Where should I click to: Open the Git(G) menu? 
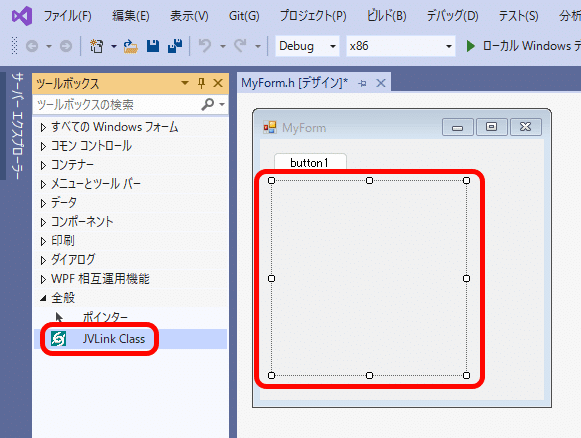point(244,16)
